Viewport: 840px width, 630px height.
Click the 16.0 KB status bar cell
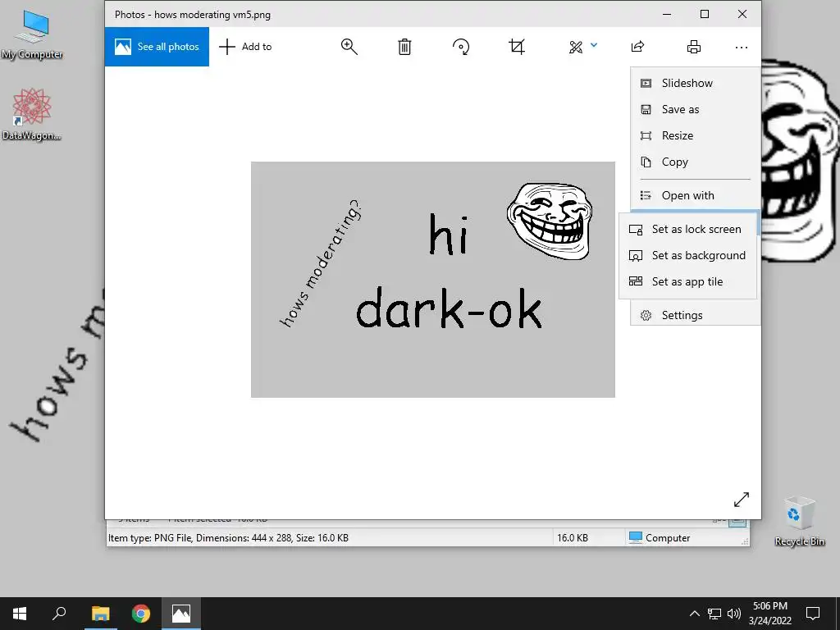(573, 538)
